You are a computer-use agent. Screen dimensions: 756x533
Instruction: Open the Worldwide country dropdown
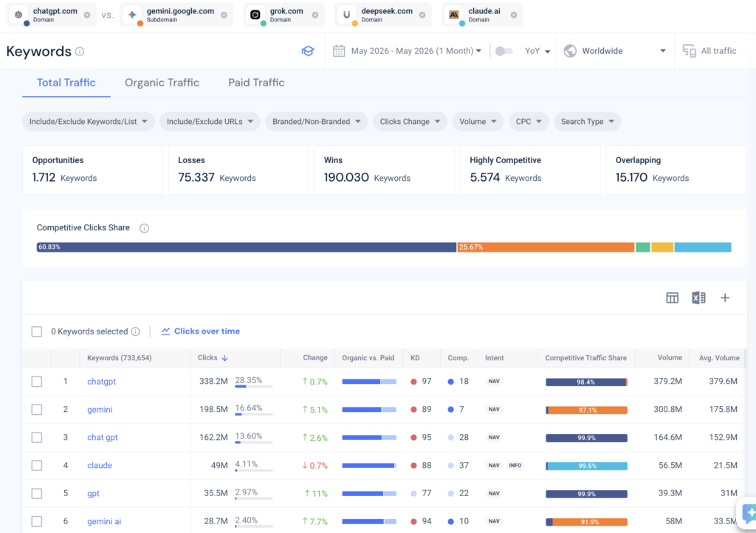[x=615, y=51]
